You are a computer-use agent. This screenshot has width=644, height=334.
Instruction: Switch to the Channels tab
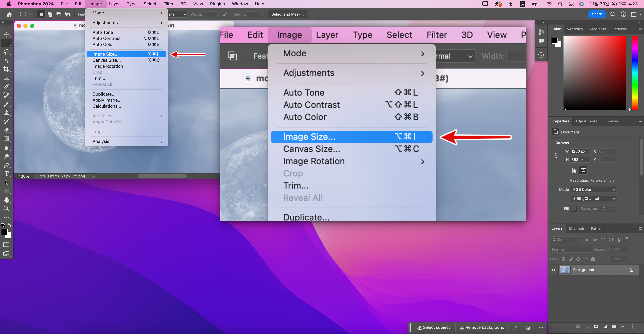pos(577,229)
